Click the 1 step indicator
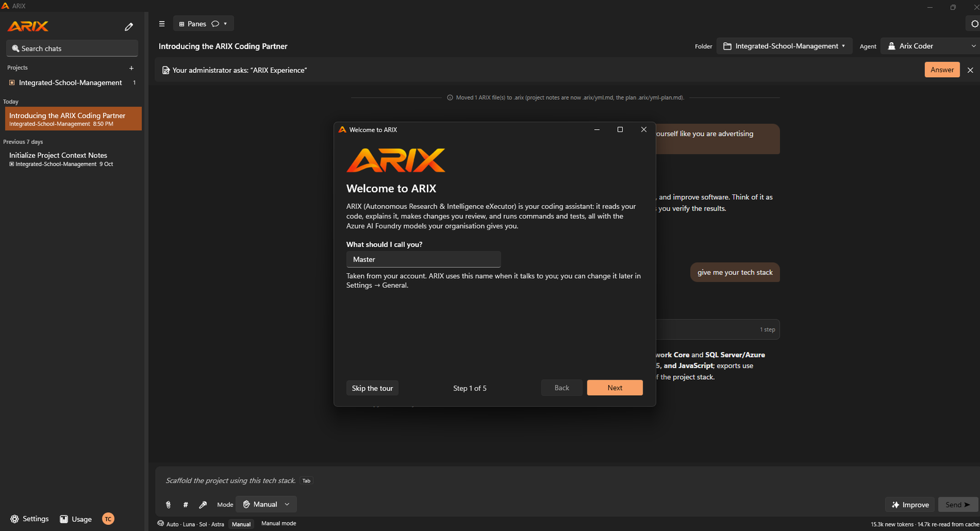This screenshot has width=980, height=531. click(x=767, y=330)
